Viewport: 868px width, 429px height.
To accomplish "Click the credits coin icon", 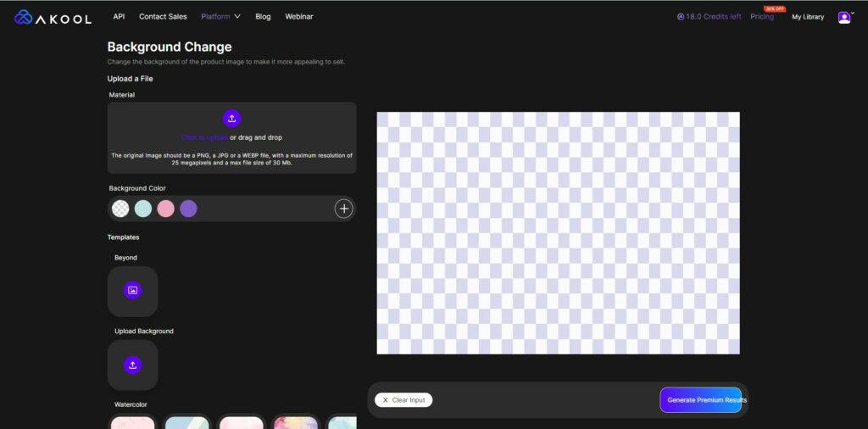I will point(681,17).
